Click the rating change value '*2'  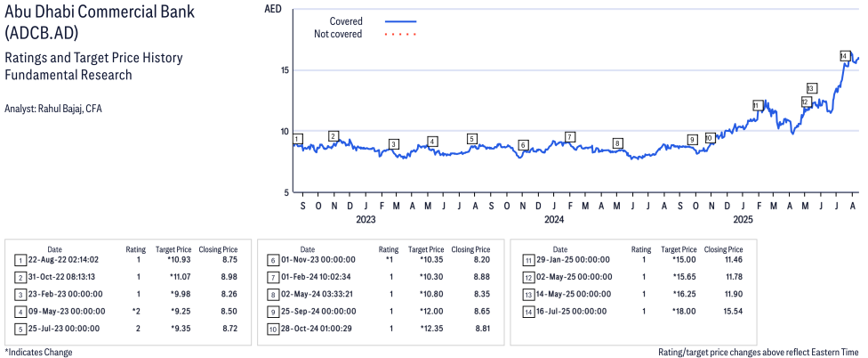click(x=137, y=311)
